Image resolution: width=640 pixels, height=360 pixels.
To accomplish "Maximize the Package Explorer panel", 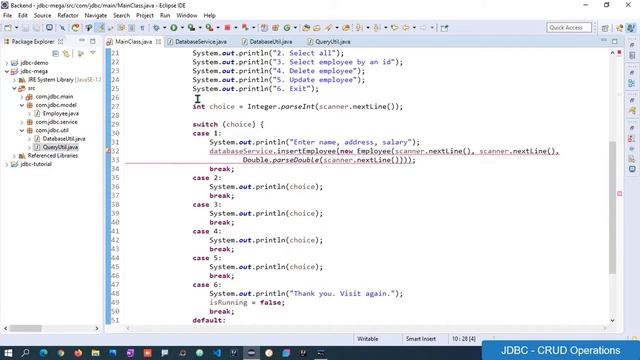I will (93, 41).
